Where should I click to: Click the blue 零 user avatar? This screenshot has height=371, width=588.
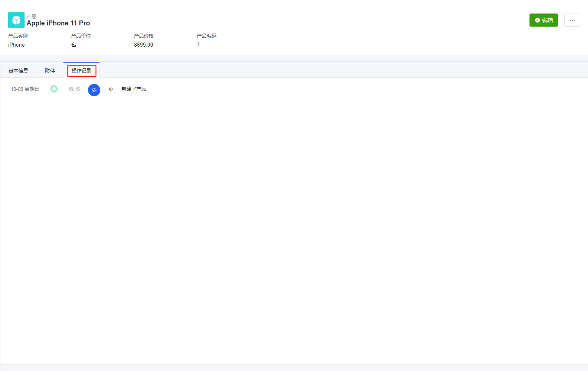[94, 90]
